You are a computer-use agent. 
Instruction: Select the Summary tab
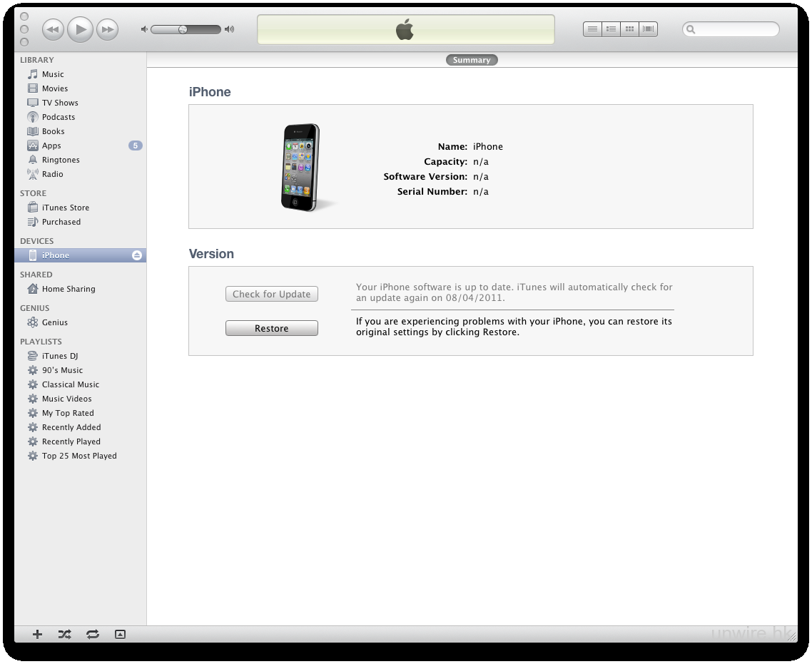472,60
